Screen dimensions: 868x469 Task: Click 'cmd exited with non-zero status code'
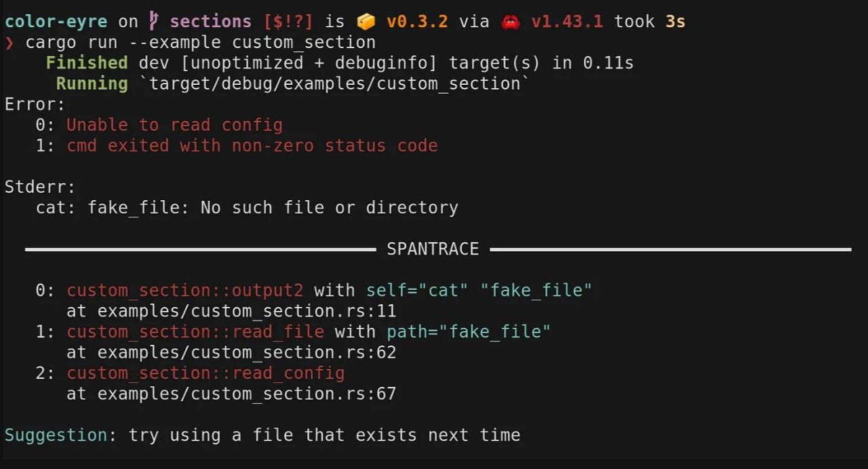click(252, 146)
